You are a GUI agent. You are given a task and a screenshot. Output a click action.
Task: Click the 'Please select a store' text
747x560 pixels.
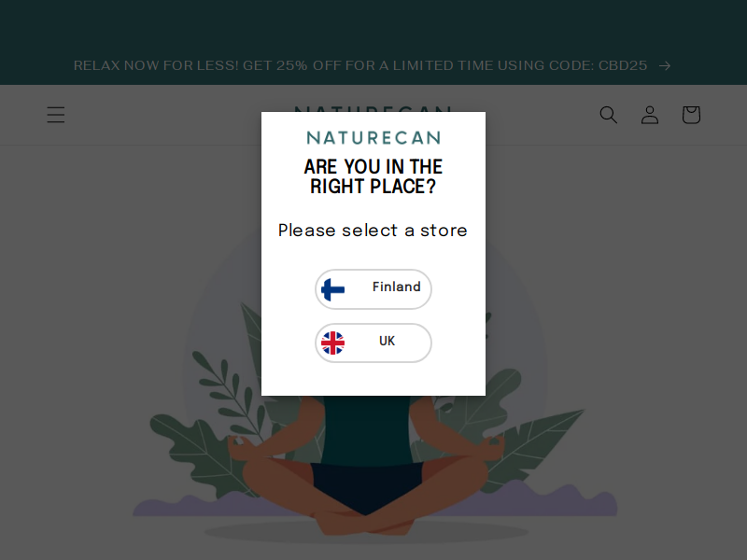(x=373, y=231)
